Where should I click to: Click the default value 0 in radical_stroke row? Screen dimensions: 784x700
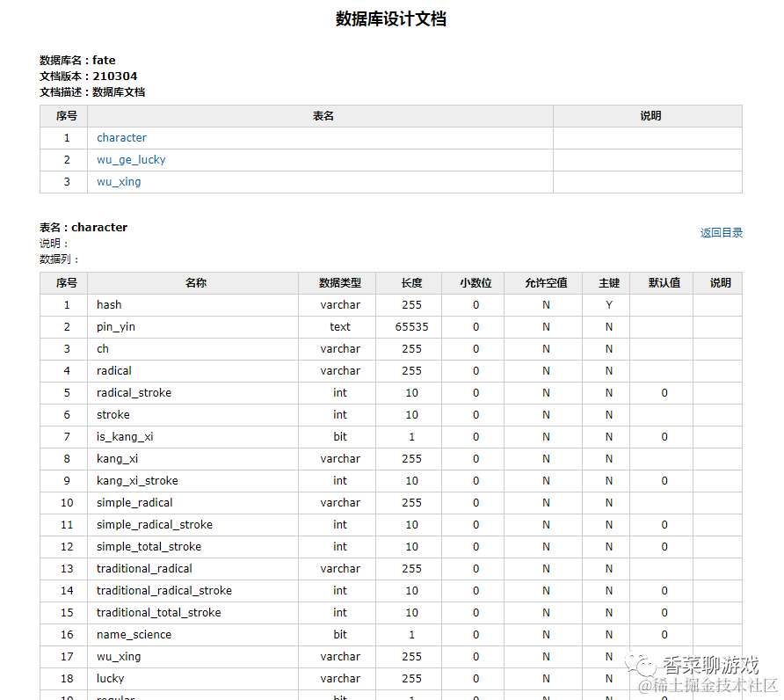pyautogui.click(x=664, y=393)
